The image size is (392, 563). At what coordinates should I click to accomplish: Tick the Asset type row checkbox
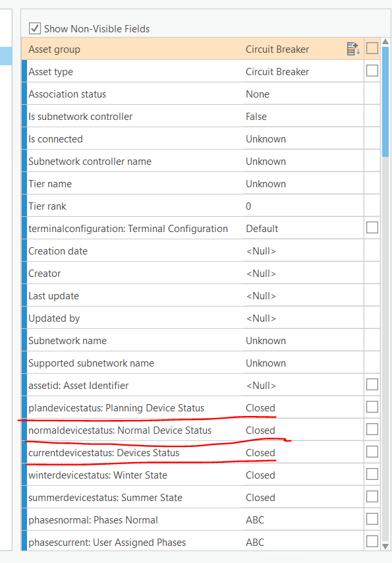[372, 71]
